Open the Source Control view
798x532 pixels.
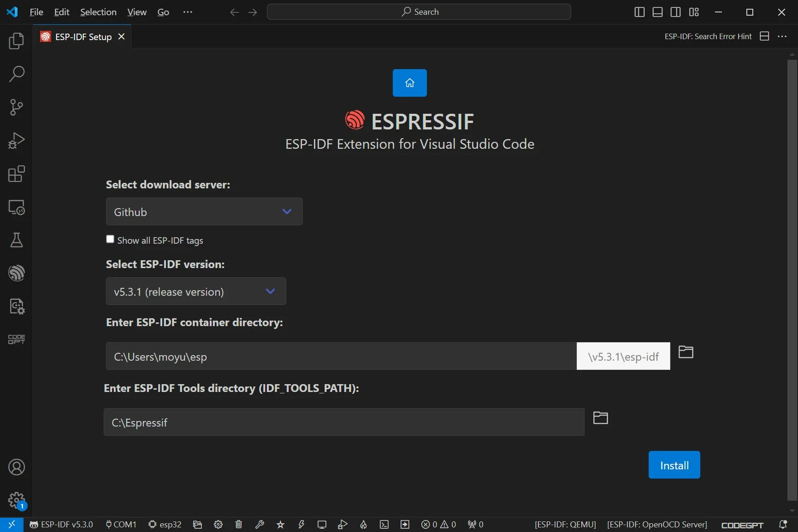pyautogui.click(x=17, y=107)
